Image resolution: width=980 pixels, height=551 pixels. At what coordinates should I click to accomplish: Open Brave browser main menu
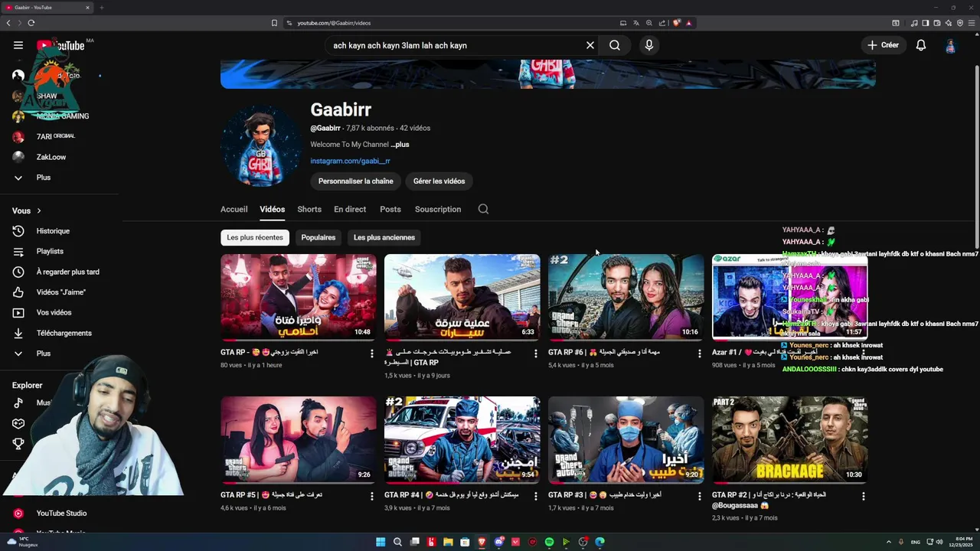point(972,23)
